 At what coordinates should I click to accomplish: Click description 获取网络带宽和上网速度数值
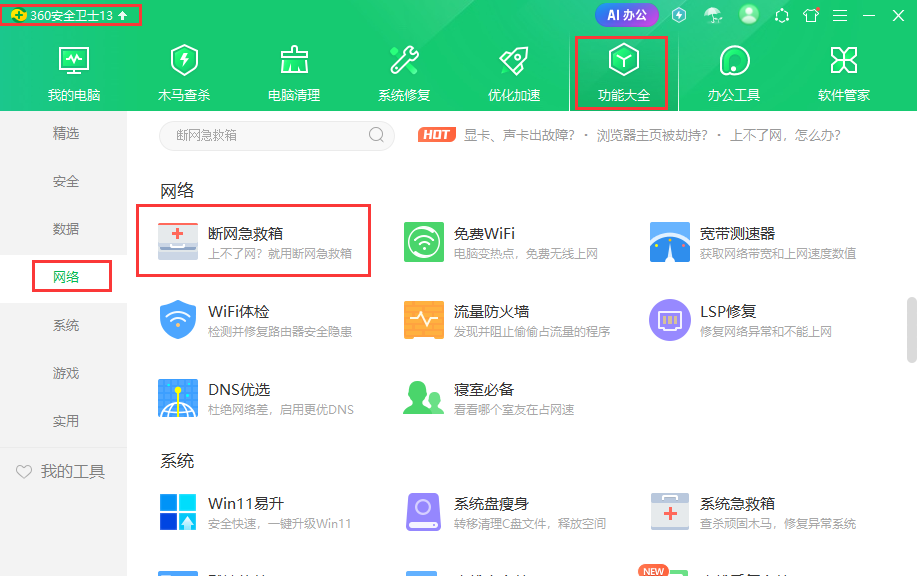coord(778,254)
